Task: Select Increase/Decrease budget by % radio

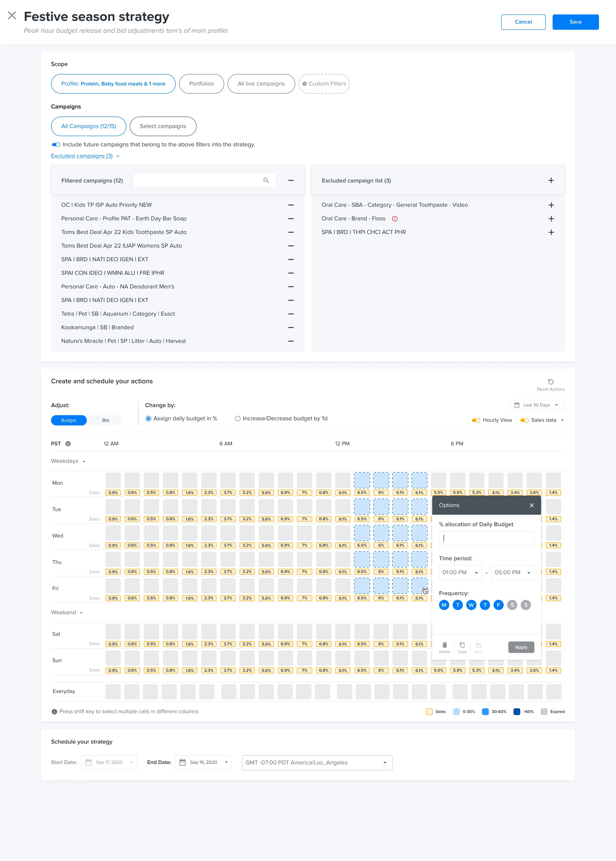Action: (x=237, y=418)
